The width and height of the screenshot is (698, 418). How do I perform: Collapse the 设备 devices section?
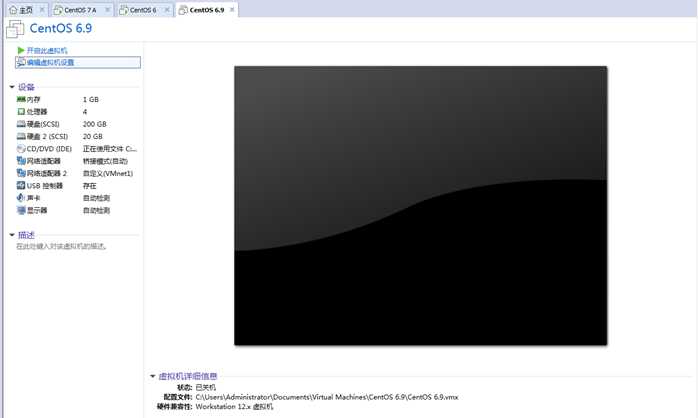12,87
